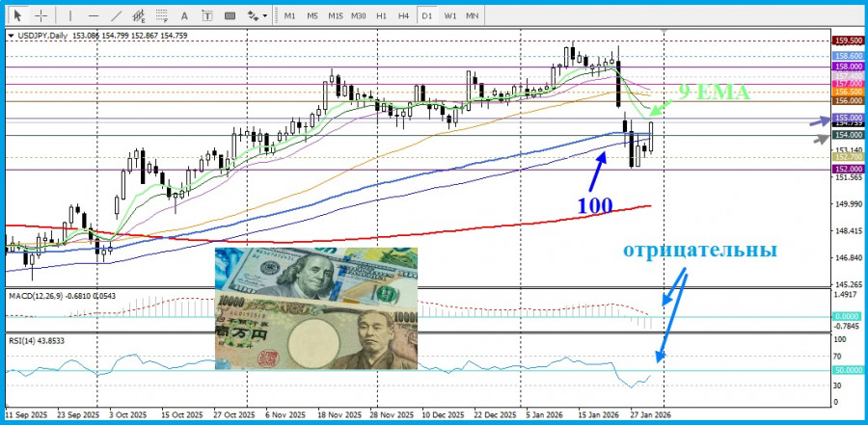Activate the crosshair tool
868x425 pixels.
click(x=41, y=15)
